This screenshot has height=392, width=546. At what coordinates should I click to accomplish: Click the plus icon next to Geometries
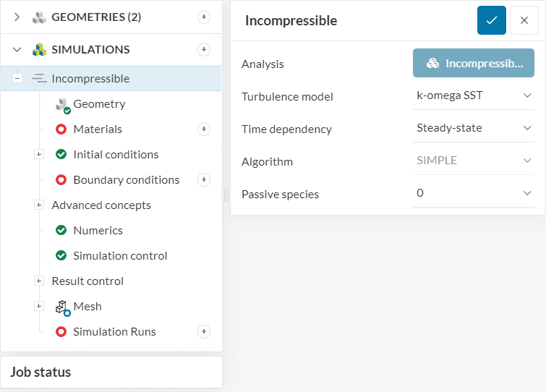tap(204, 17)
